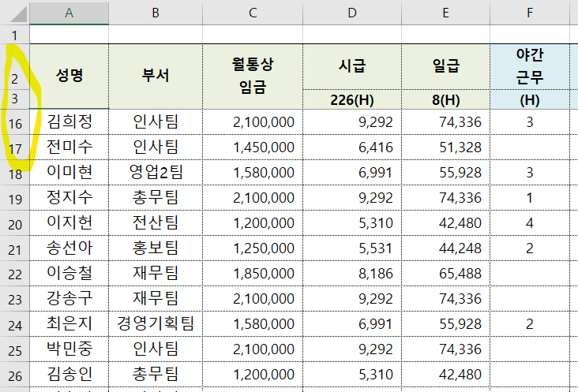Select row 26 header
The image size is (578, 392).
click(15, 375)
